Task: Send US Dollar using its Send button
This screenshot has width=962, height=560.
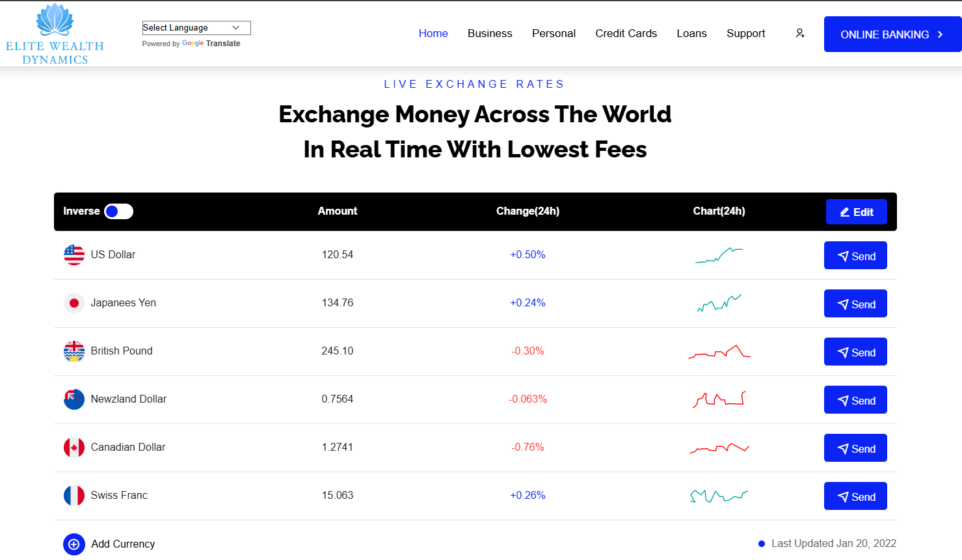Action: (855, 256)
